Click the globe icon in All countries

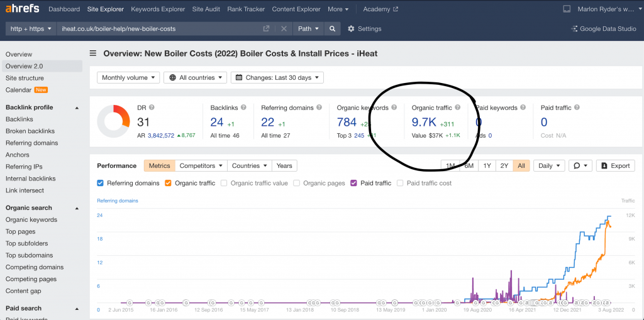(172, 77)
